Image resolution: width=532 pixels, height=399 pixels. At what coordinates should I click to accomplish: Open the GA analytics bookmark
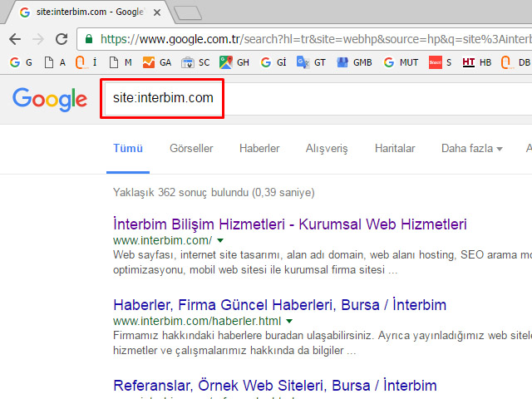(157, 62)
